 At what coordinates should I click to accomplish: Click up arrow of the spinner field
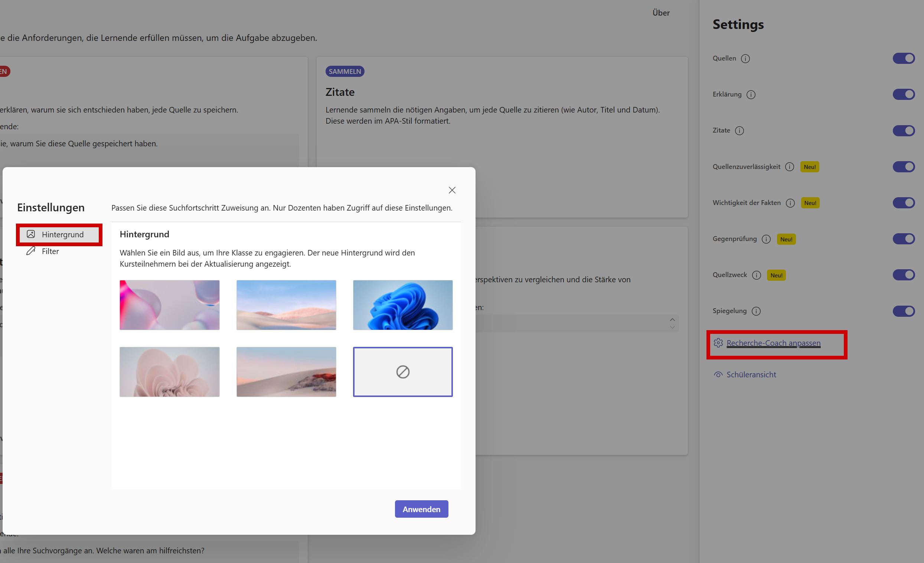coord(672,320)
